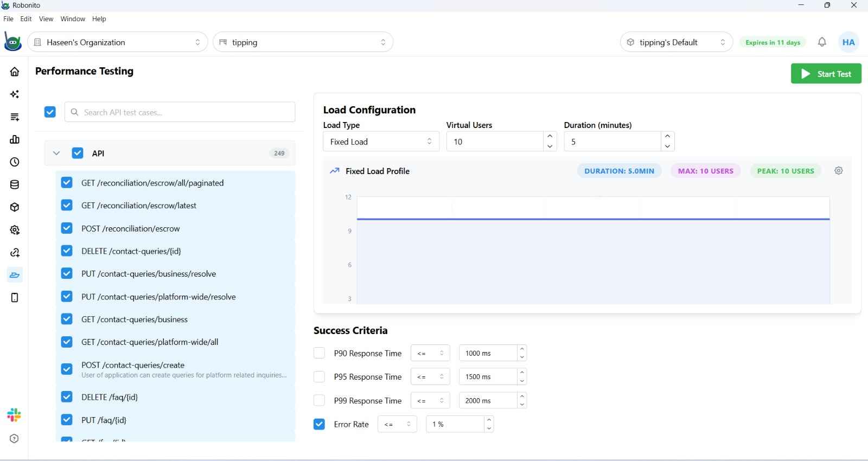The height and width of the screenshot is (461, 868).
Task: Open Fixed Load Profile chart settings gear
Action: click(839, 171)
